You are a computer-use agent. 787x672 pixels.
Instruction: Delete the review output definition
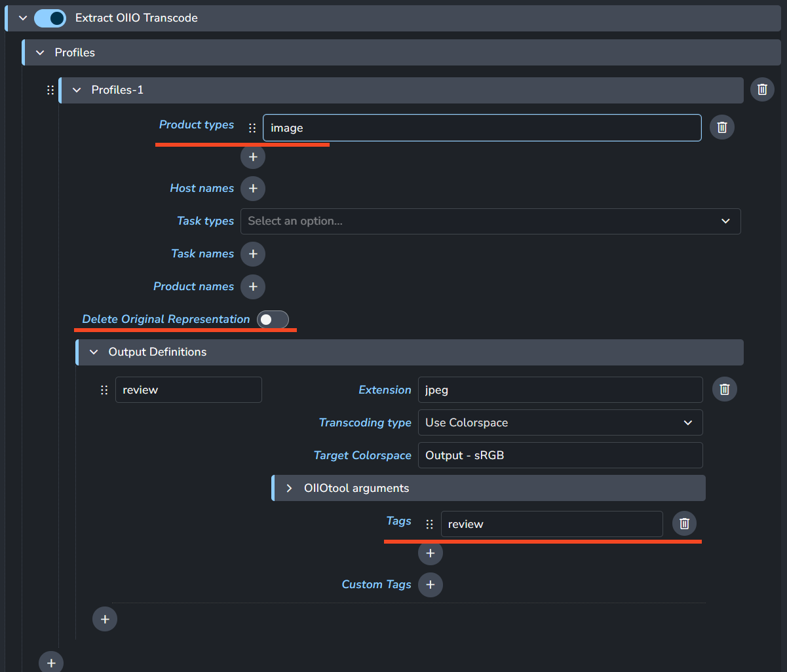pyautogui.click(x=724, y=390)
